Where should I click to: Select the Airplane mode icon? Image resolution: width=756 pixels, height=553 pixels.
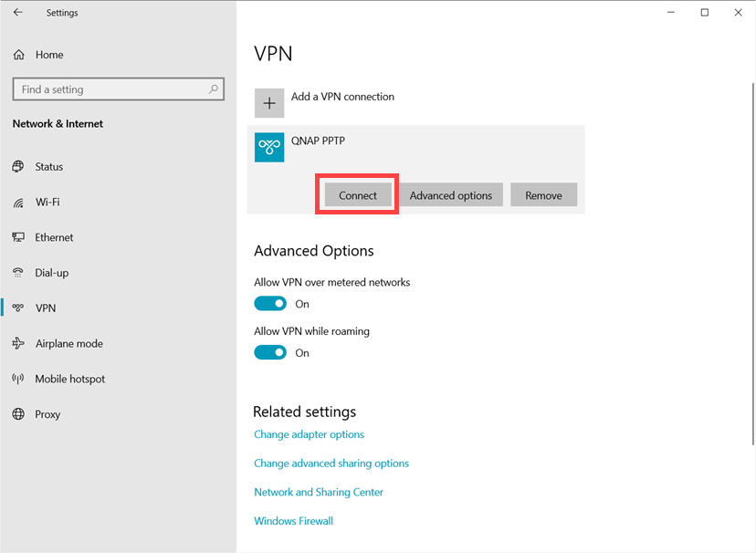click(x=18, y=343)
